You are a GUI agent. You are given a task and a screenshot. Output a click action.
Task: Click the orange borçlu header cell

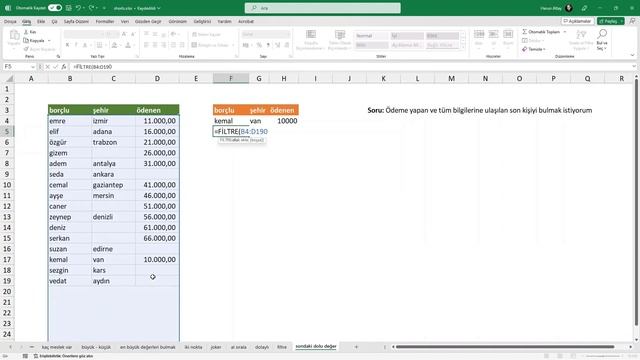point(231,110)
